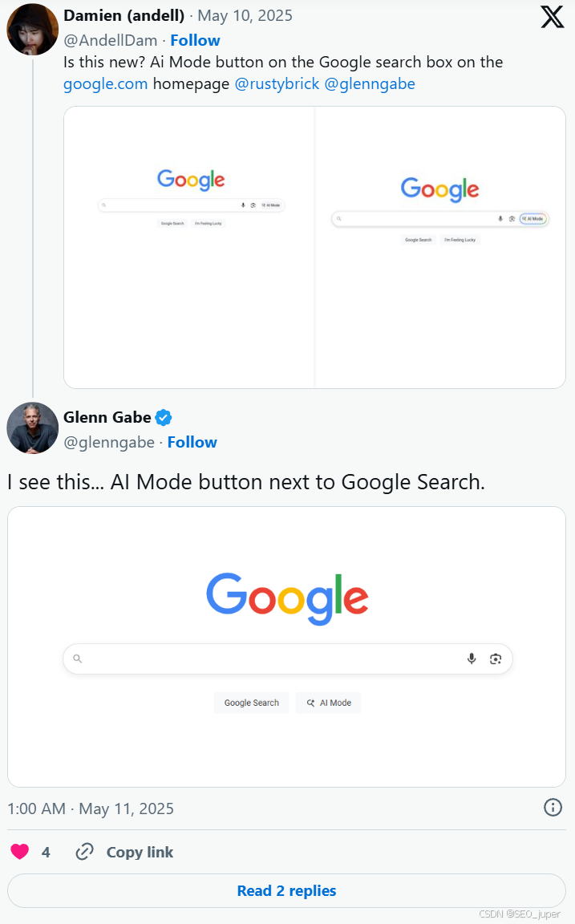Click the @rustybrick mention
575x924 pixels.
point(277,83)
